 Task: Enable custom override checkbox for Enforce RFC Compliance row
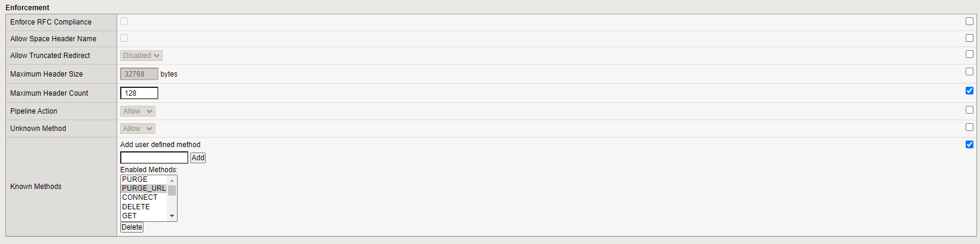969,22
